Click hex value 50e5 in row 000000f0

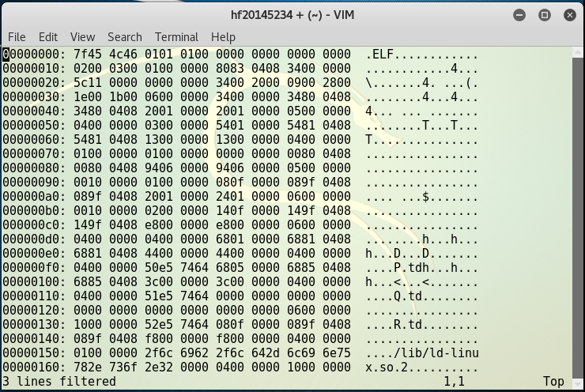(159, 267)
